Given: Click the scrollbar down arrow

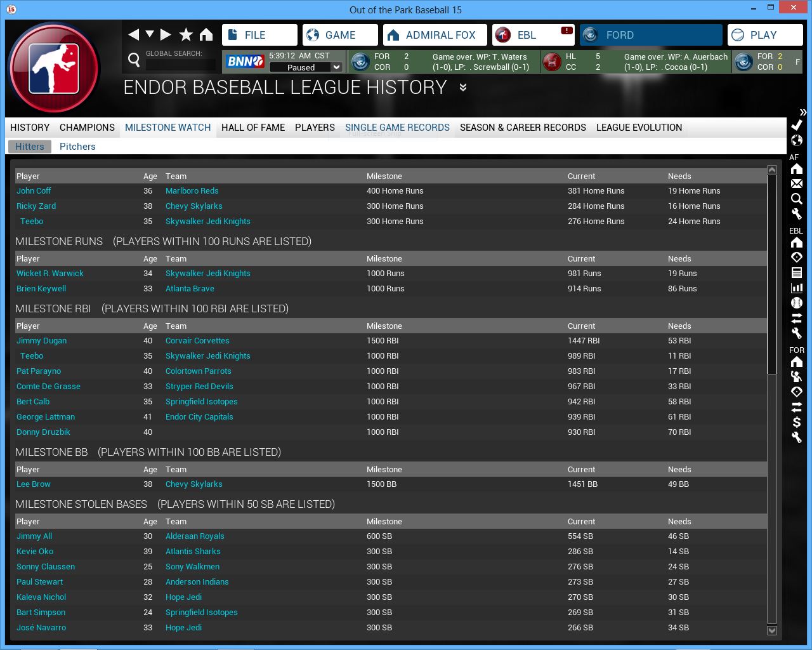Looking at the screenshot, I should [x=772, y=630].
